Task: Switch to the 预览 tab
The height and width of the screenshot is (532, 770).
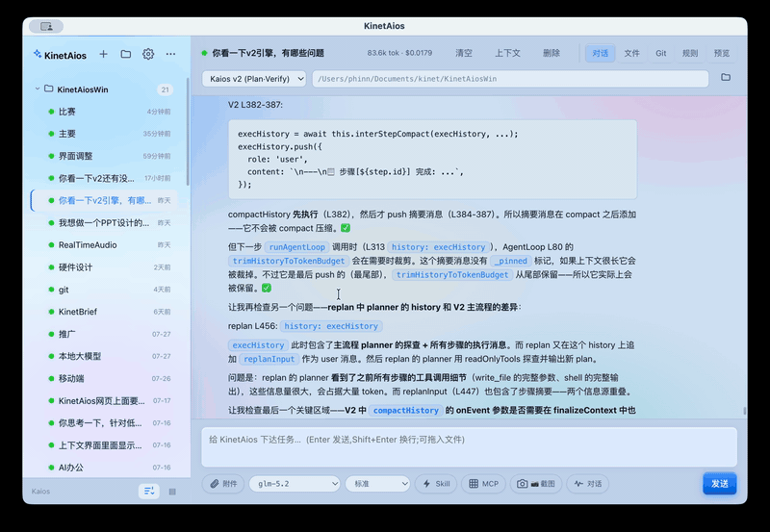Action: pos(721,53)
